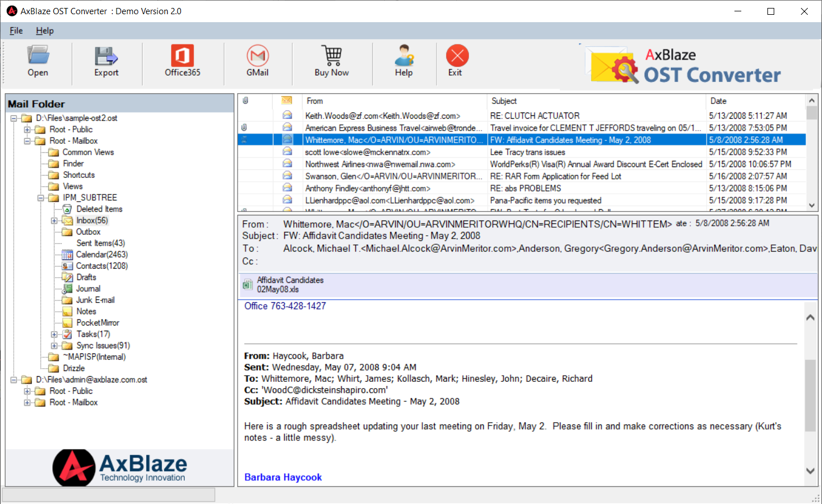Expand Root - Mailbox under admin@axblaze.com.ost
The image size is (822, 504).
[27, 402]
